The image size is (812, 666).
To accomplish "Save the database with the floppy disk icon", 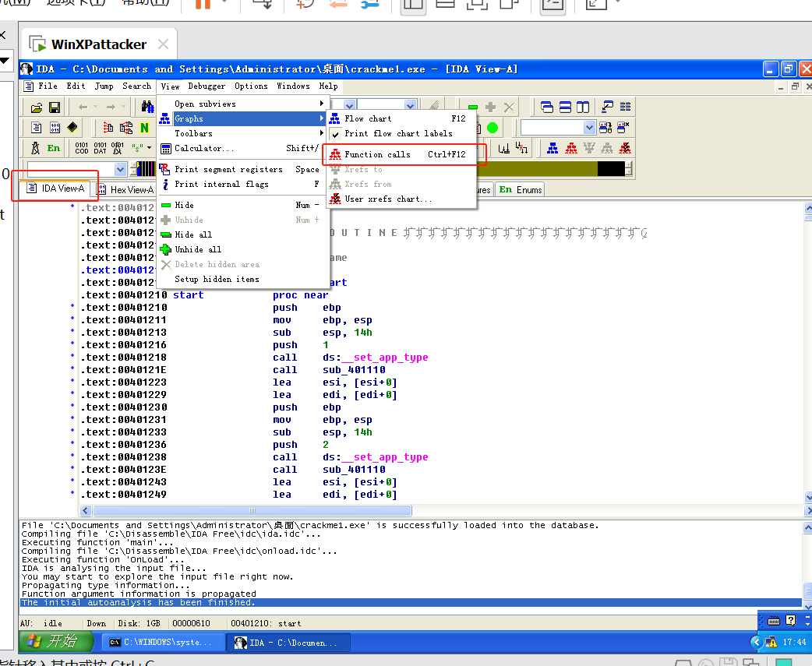I will click(55, 107).
